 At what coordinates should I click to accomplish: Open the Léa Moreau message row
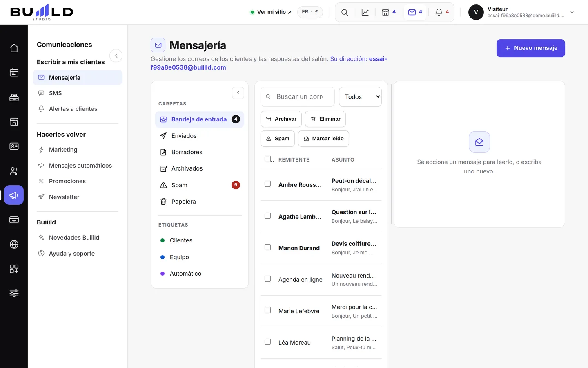pos(321,343)
